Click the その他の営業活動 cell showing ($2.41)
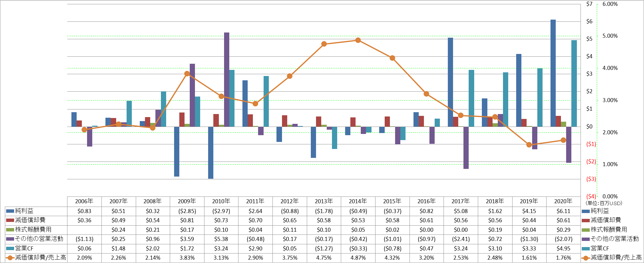The image size is (644, 263). [x=461, y=239]
